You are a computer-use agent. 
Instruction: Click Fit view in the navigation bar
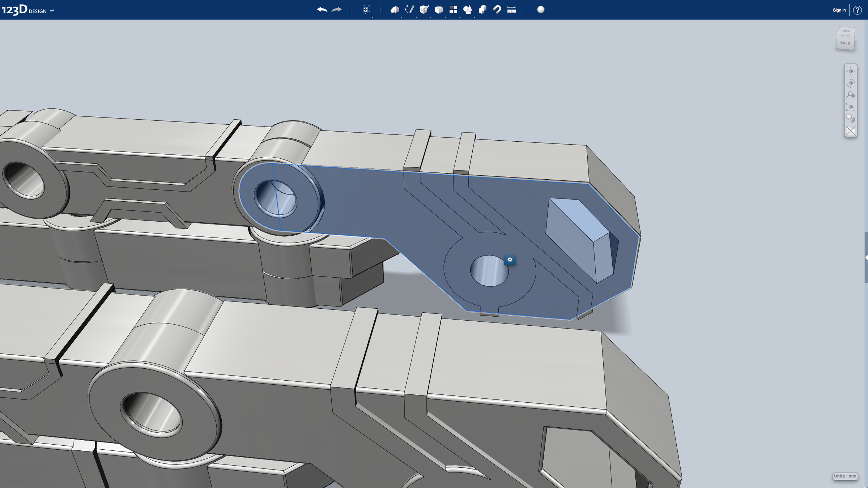pyautogui.click(x=851, y=106)
